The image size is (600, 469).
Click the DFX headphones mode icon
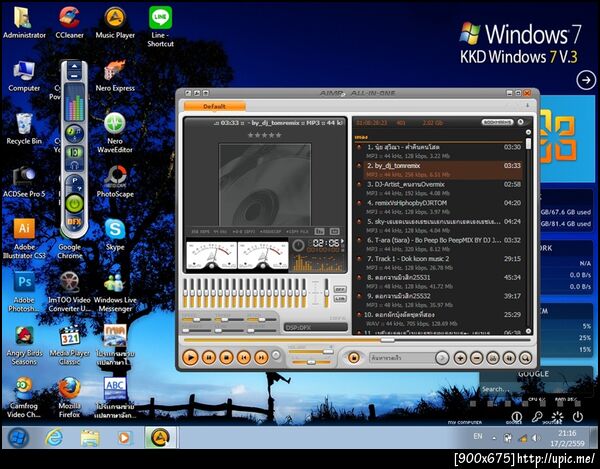[x=74, y=165]
